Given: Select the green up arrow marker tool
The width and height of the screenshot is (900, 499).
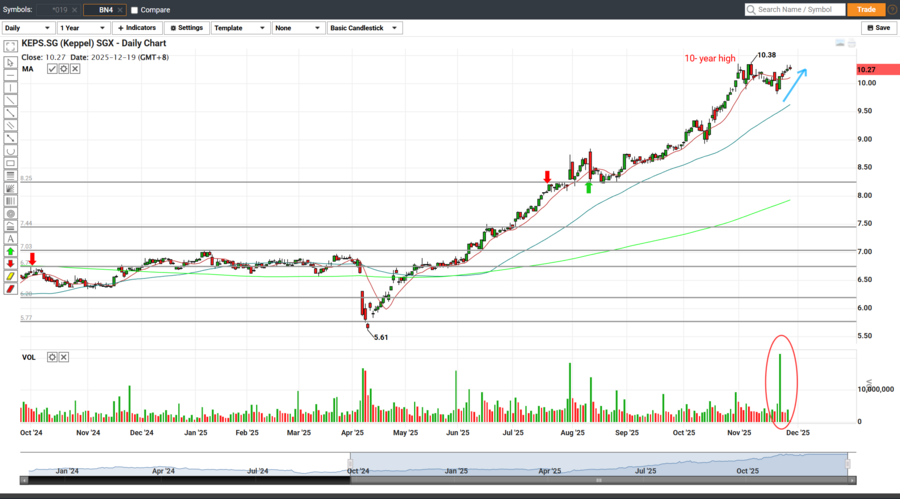Looking at the screenshot, I should 10,252.
